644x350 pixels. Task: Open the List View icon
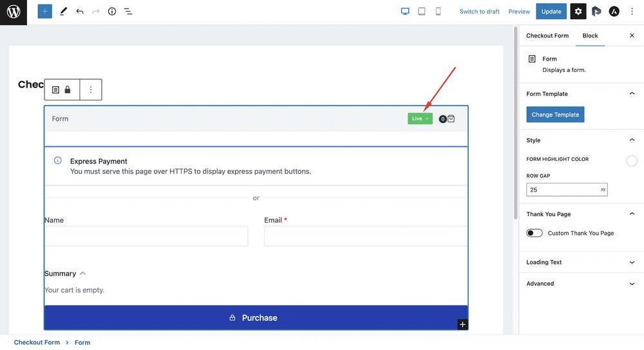pos(128,12)
